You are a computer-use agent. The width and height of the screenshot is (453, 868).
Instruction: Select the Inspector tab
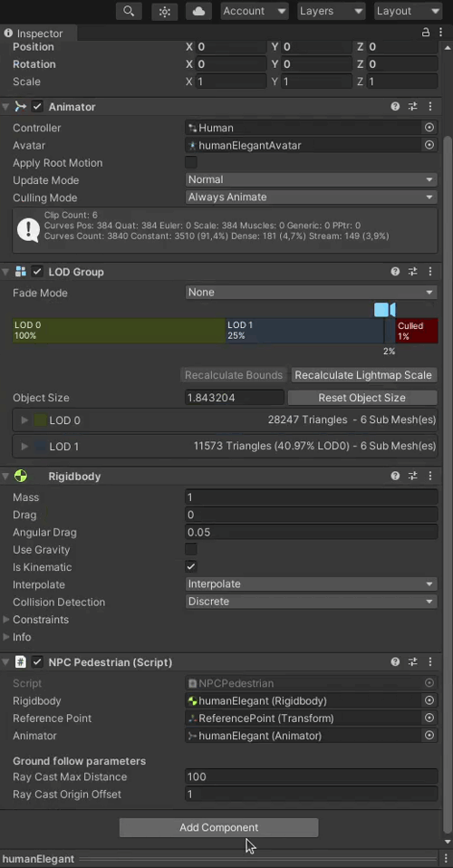point(39,34)
